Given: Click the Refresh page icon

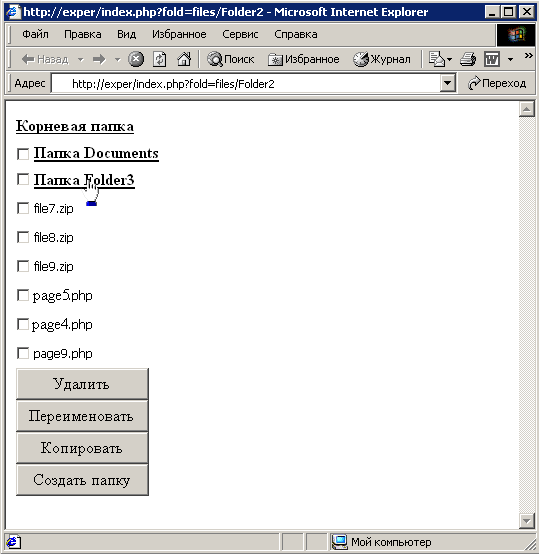Looking at the screenshot, I should point(159,59).
